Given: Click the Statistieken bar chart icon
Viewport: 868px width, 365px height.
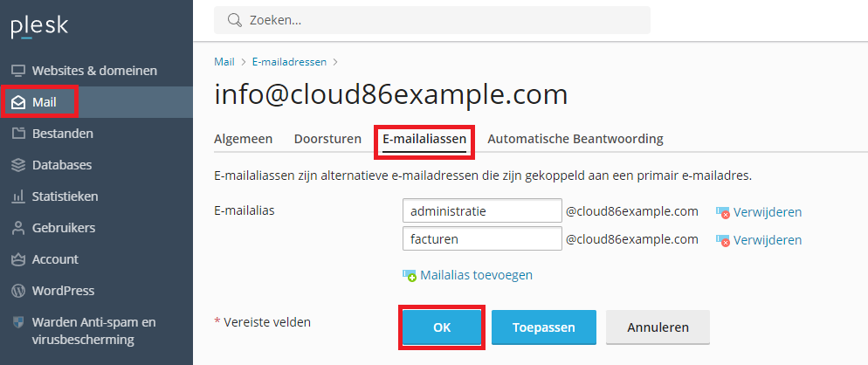Looking at the screenshot, I should coord(18,196).
